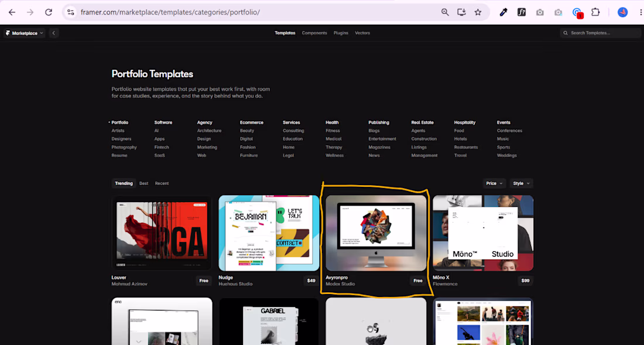The width and height of the screenshot is (644, 345).
Task: Switch to the Plugins tab
Action: point(341,33)
